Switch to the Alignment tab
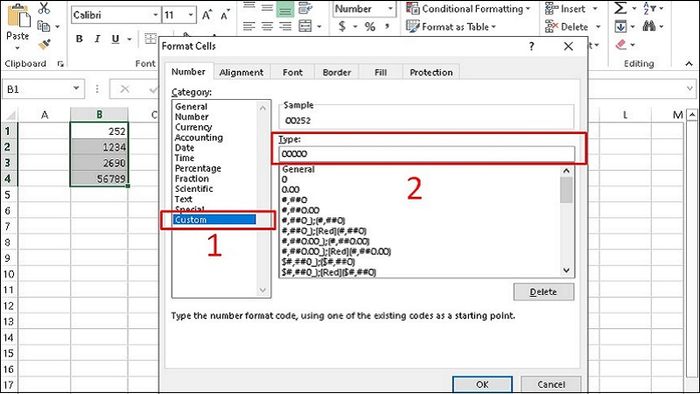Image resolution: width=700 pixels, height=394 pixels. click(242, 72)
